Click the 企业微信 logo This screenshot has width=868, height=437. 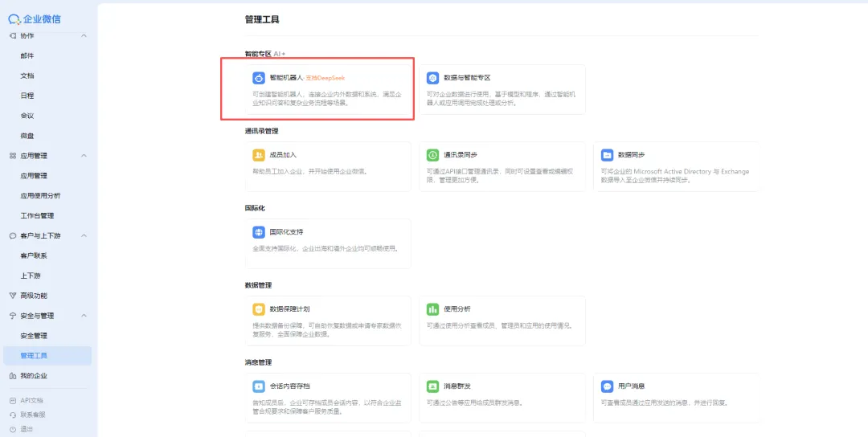click(35, 19)
